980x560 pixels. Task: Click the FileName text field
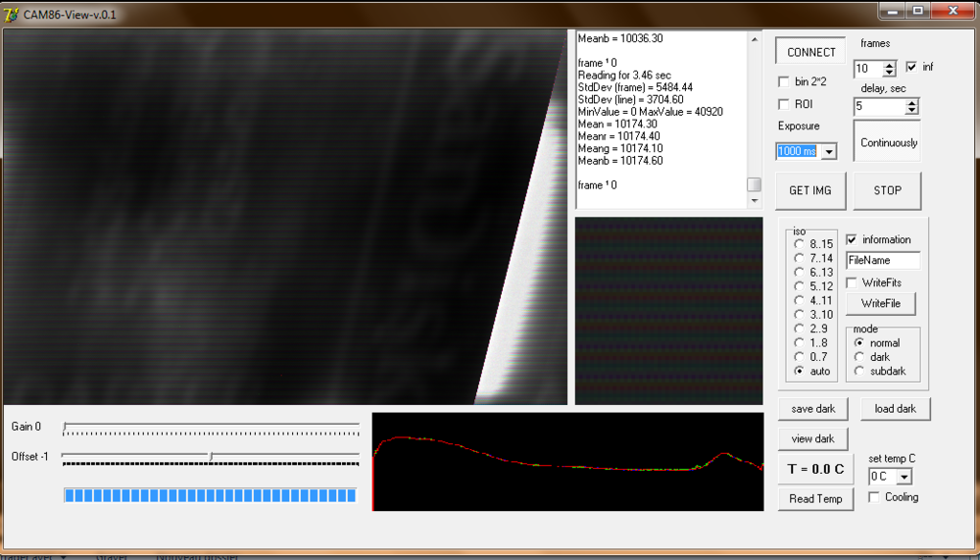tap(883, 260)
